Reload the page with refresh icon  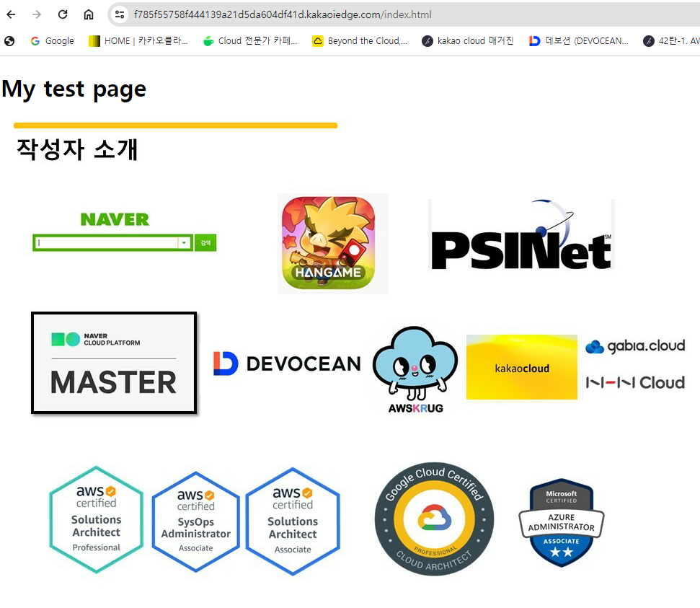point(63,14)
